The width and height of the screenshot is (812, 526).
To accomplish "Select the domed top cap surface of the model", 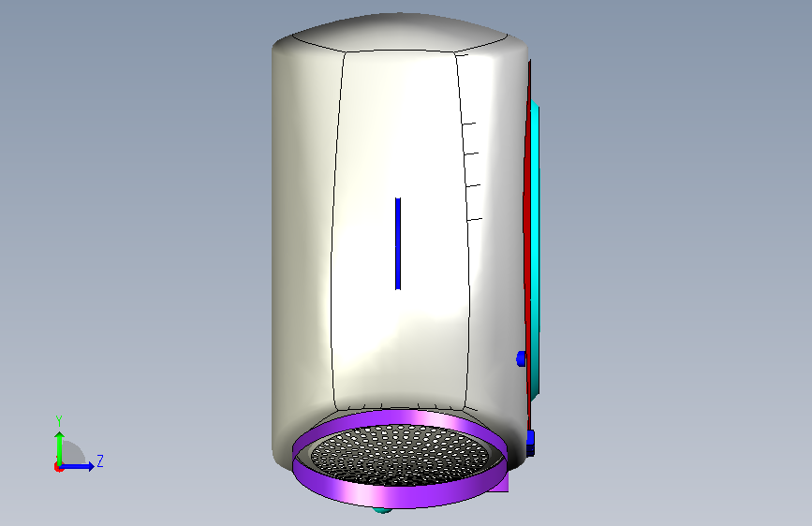I will click(x=399, y=32).
